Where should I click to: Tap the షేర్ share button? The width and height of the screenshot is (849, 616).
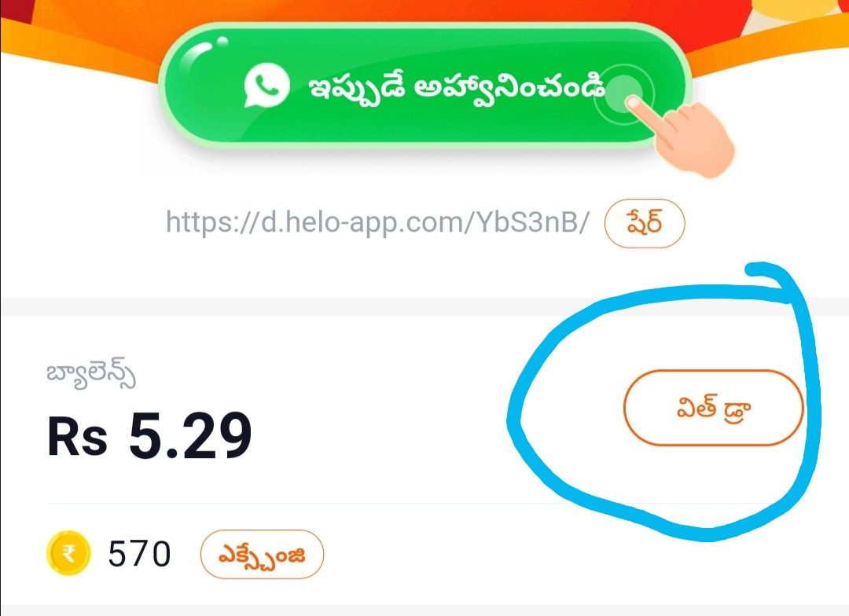[x=645, y=223]
